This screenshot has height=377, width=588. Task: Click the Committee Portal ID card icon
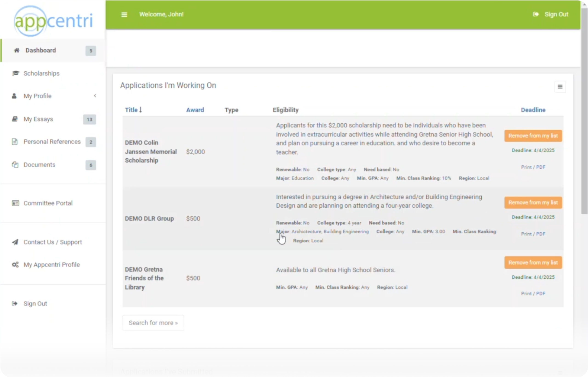click(15, 203)
